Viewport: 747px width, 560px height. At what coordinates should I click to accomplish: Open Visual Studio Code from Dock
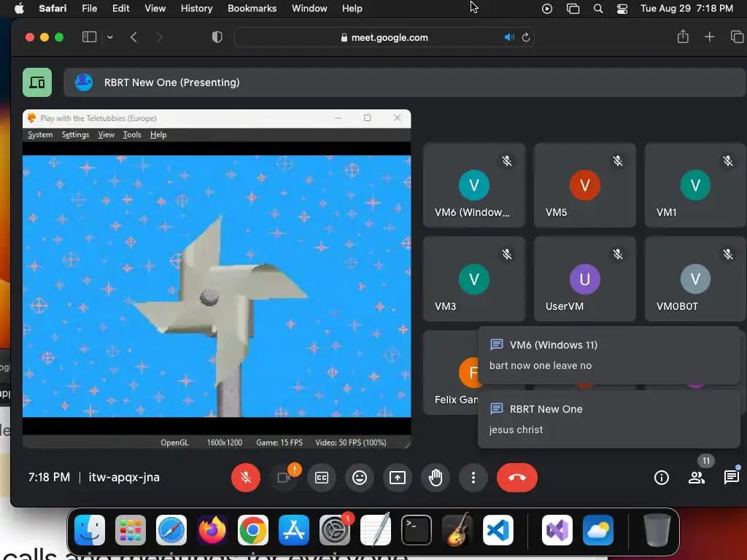(498, 530)
